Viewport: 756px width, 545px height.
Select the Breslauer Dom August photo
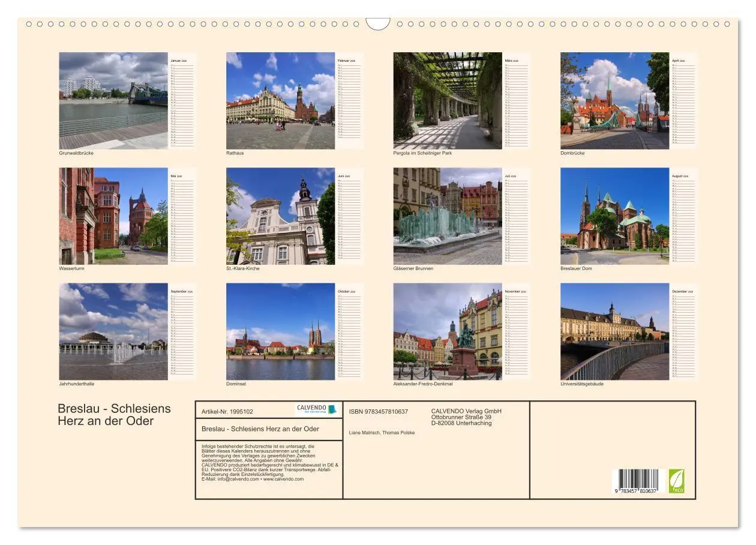(615, 216)
